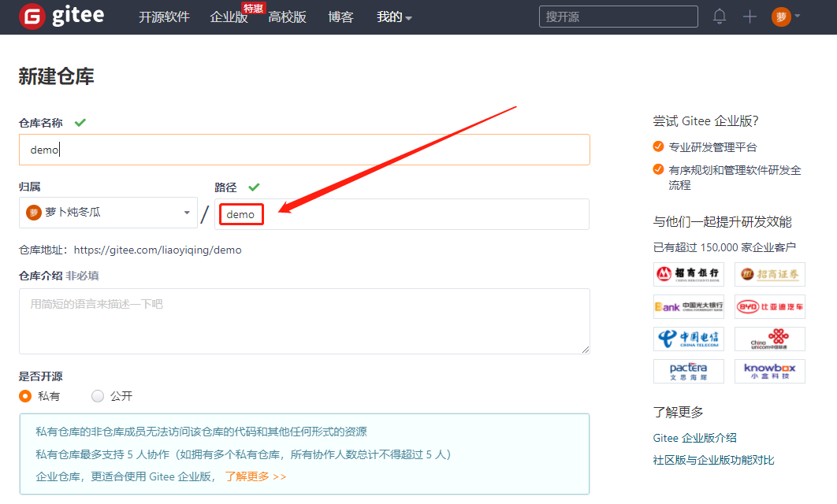
Task: Click the China Telecom logo
Action: coord(689,339)
